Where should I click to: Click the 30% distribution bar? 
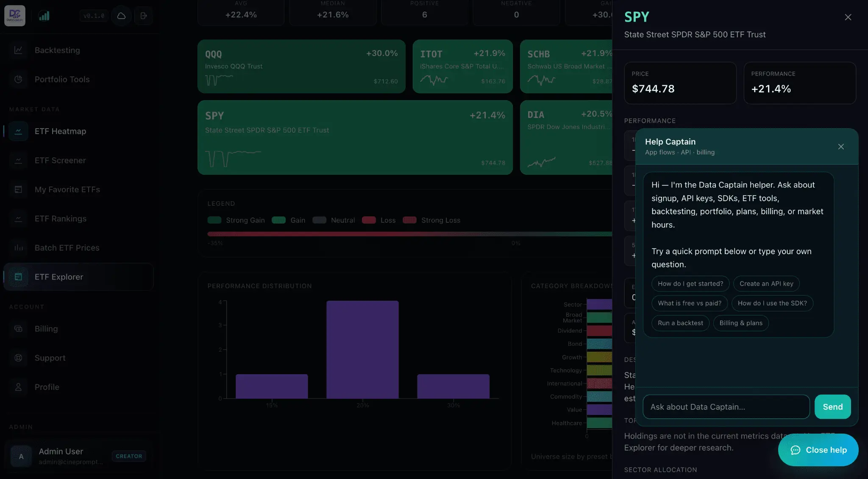[x=453, y=387]
